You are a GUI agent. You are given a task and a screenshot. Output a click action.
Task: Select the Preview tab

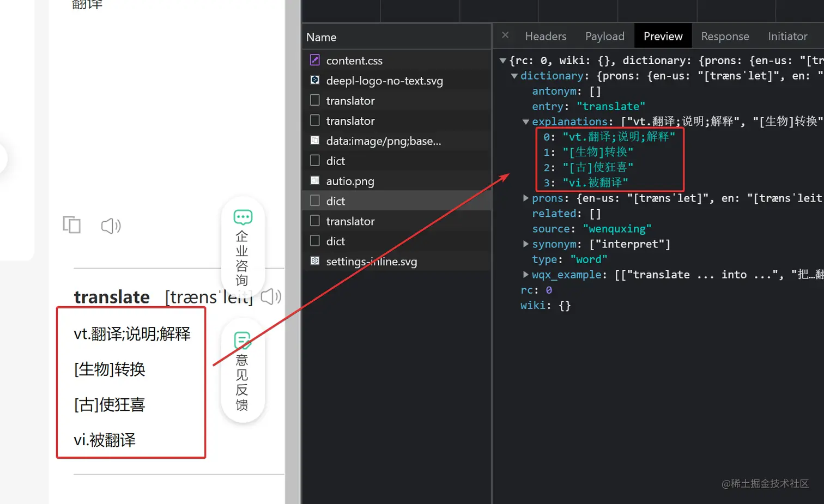(663, 36)
